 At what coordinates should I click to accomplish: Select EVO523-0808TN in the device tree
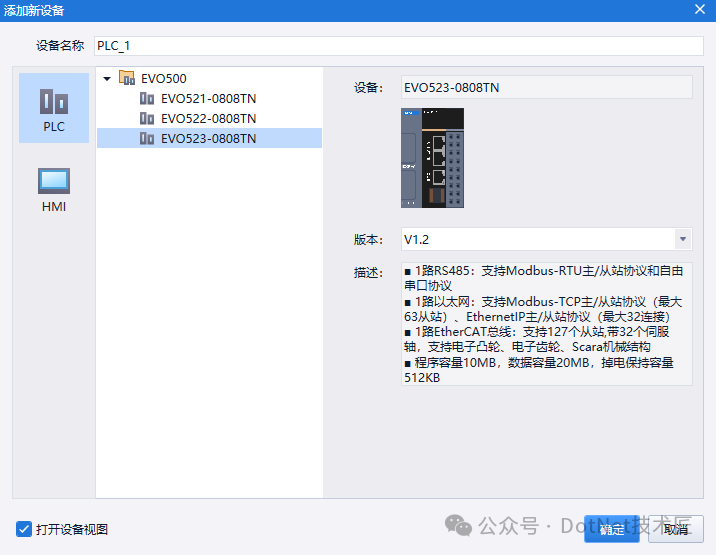click(x=210, y=138)
